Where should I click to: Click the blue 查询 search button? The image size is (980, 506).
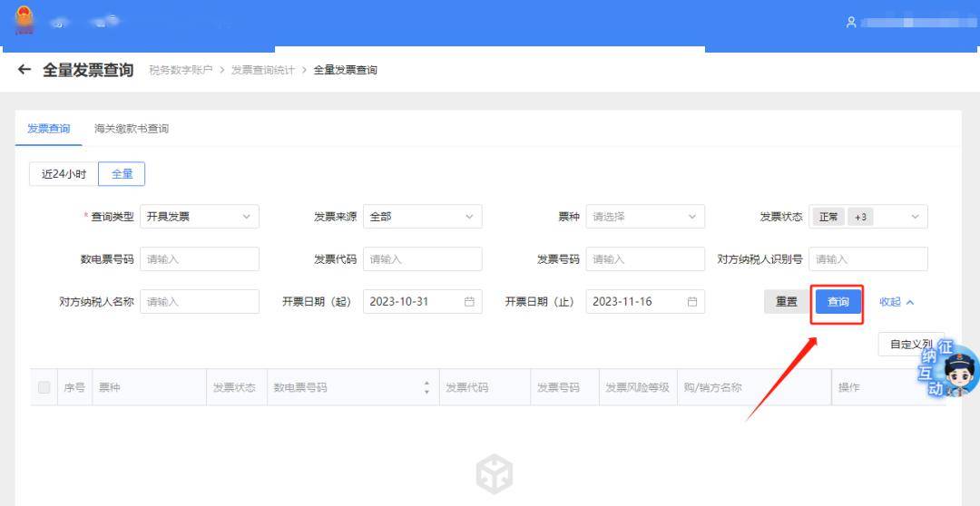point(838,302)
